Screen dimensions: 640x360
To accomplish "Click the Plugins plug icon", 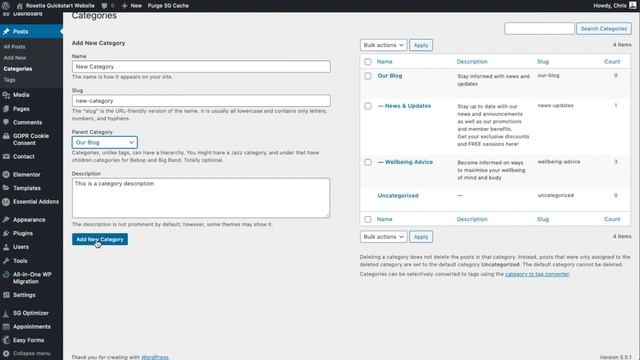I will tap(6, 233).
